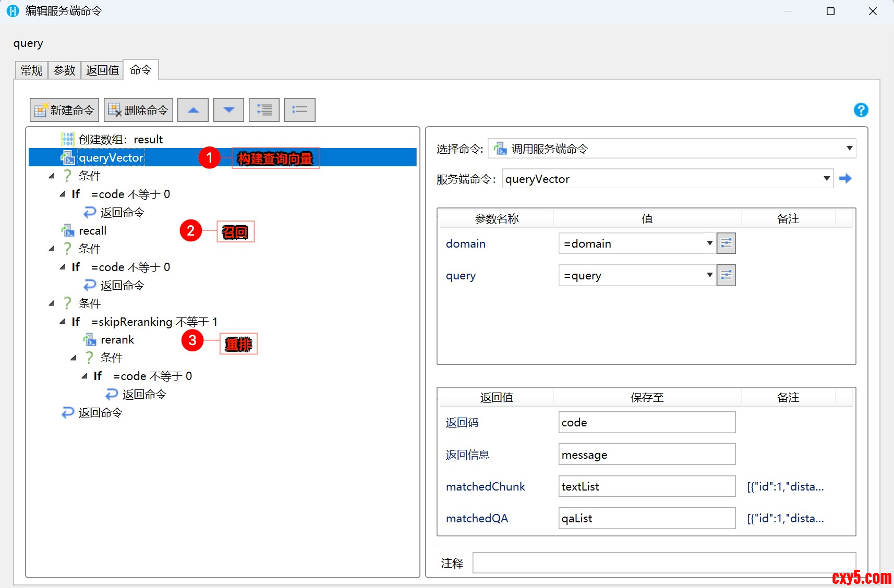894x588 pixels.
Task: Open settings icon beside domain value
Action: (726, 243)
